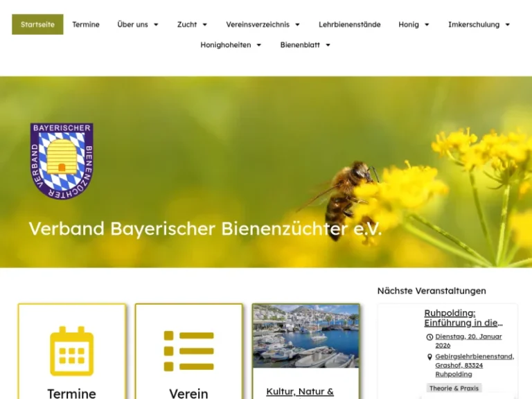
Task: Click the Nächste Veranstaltungen heading
Action: (x=432, y=291)
